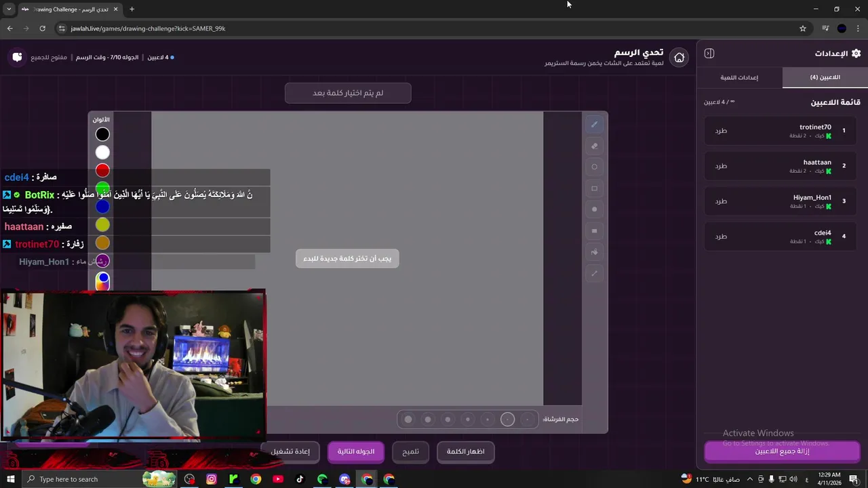This screenshot has width=868, height=488.
Task: Kick player haattaan with طرد
Action: [x=721, y=165]
